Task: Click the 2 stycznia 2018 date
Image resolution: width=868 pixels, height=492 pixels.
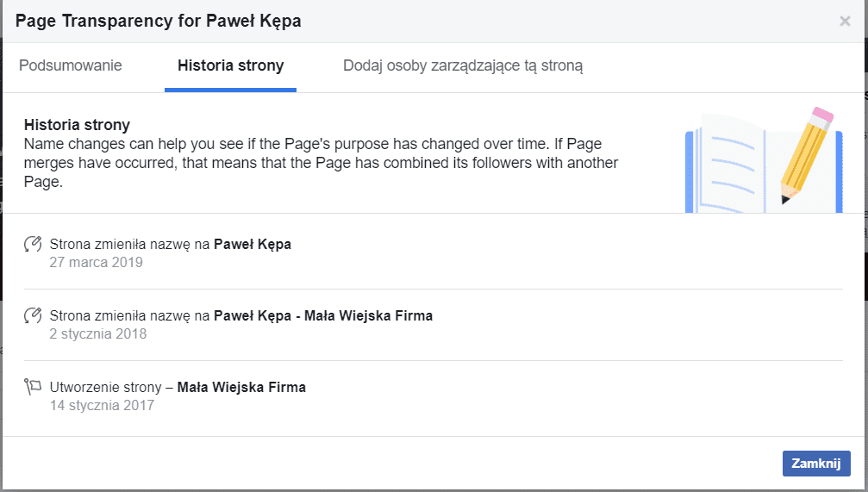Action: tap(98, 333)
